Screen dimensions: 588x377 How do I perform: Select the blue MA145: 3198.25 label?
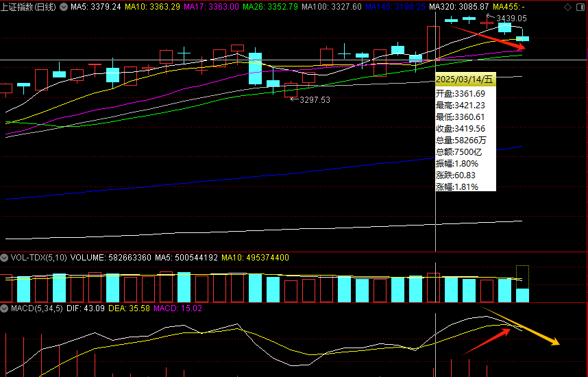click(395, 7)
